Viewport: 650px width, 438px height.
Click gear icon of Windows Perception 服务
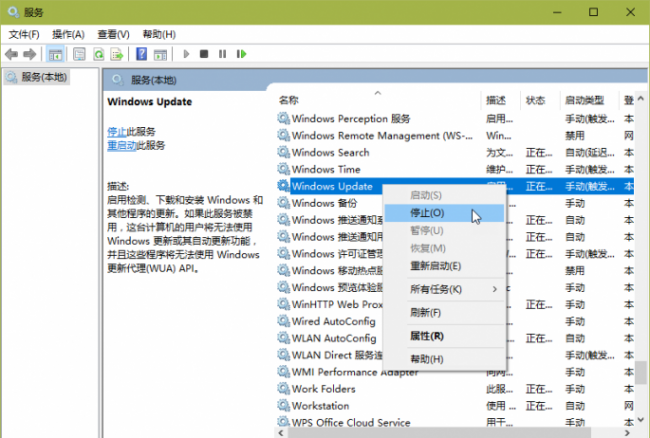(284, 119)
